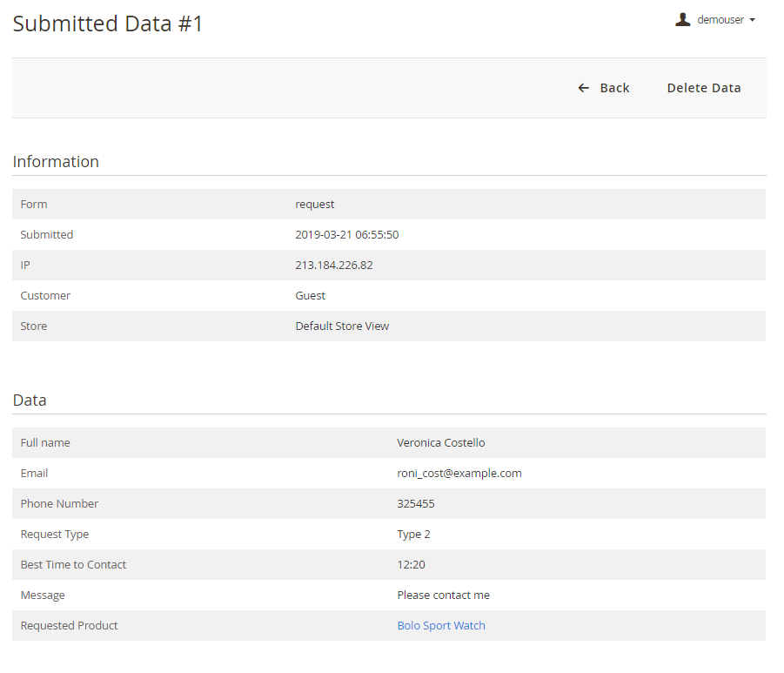Click the Guest customer value
The width and height of the screenshot is (784, 673).
310,295
